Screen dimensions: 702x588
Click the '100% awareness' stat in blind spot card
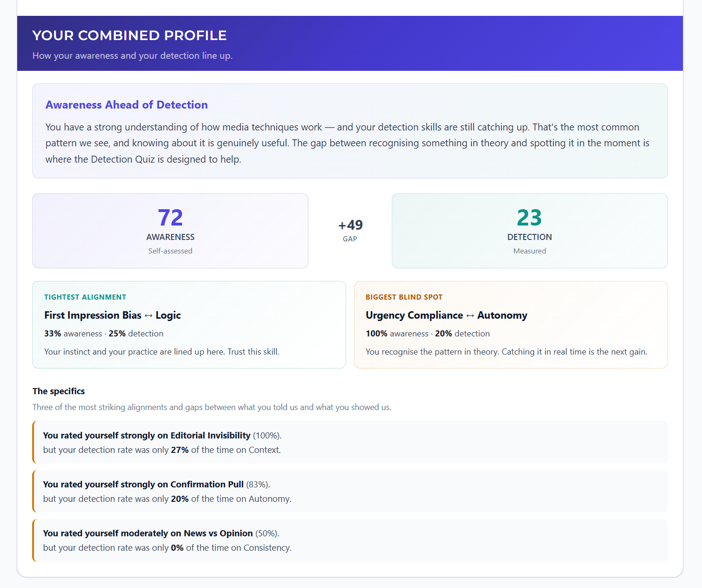(396, 334)
